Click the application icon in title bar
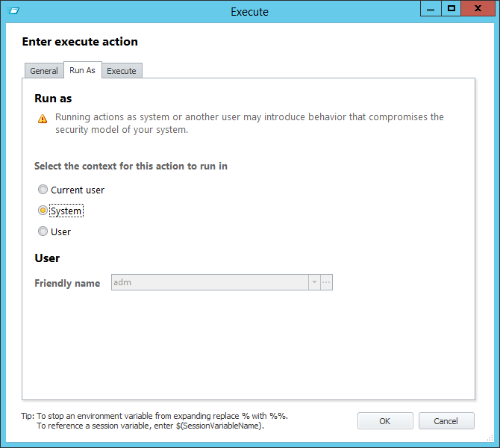Image resolution: width=500 pixels, height=448 pixels. (x=13, y=11)
